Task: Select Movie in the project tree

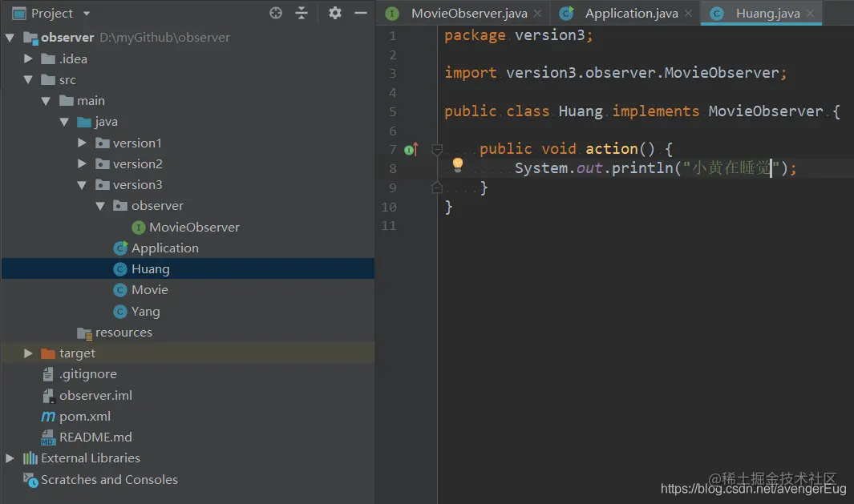Action: tap(150, 290)
